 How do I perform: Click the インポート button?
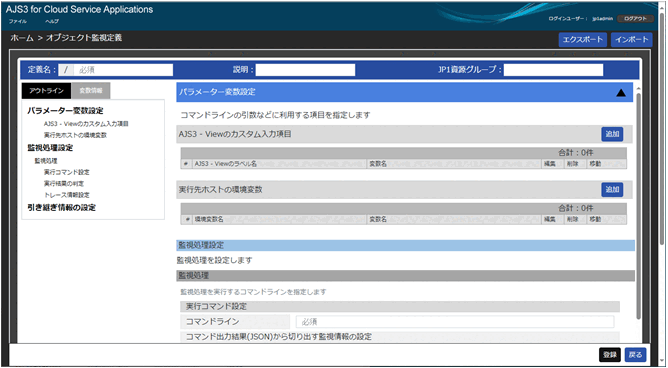coord(631,40)
